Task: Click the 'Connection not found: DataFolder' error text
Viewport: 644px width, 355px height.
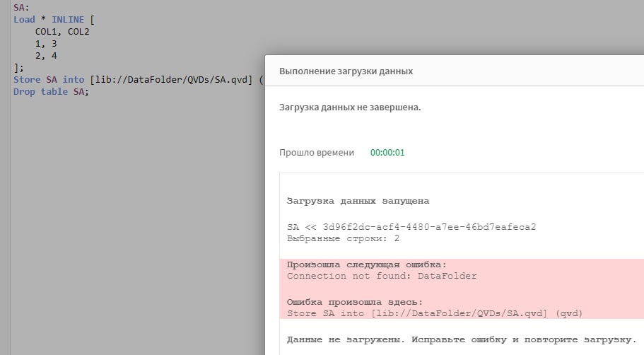Action: point(382,276)
